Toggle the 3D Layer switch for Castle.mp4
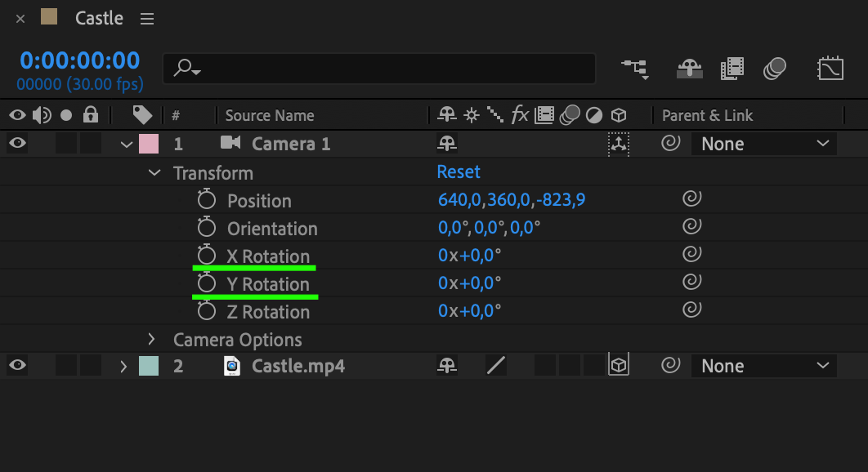 619,366
